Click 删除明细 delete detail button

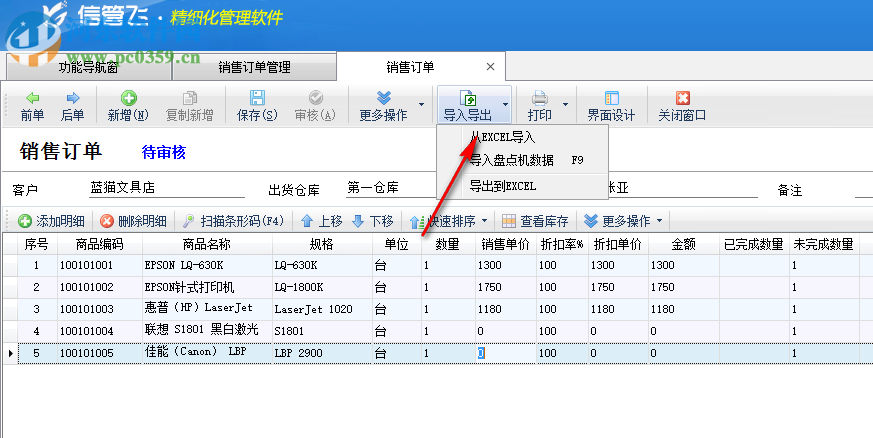click(133, 221)
